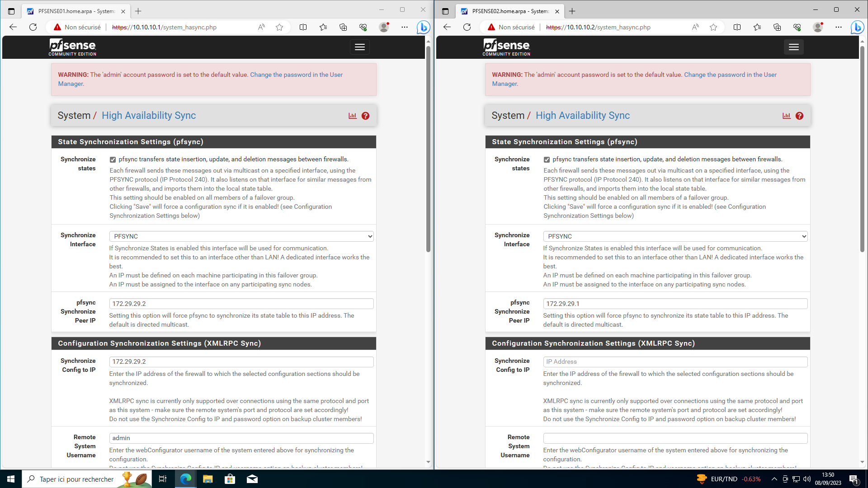Refresh the PFSENSE01 browser page
Image resolution: width=868 pixels, height=488 pixels.
pos(33,27)
